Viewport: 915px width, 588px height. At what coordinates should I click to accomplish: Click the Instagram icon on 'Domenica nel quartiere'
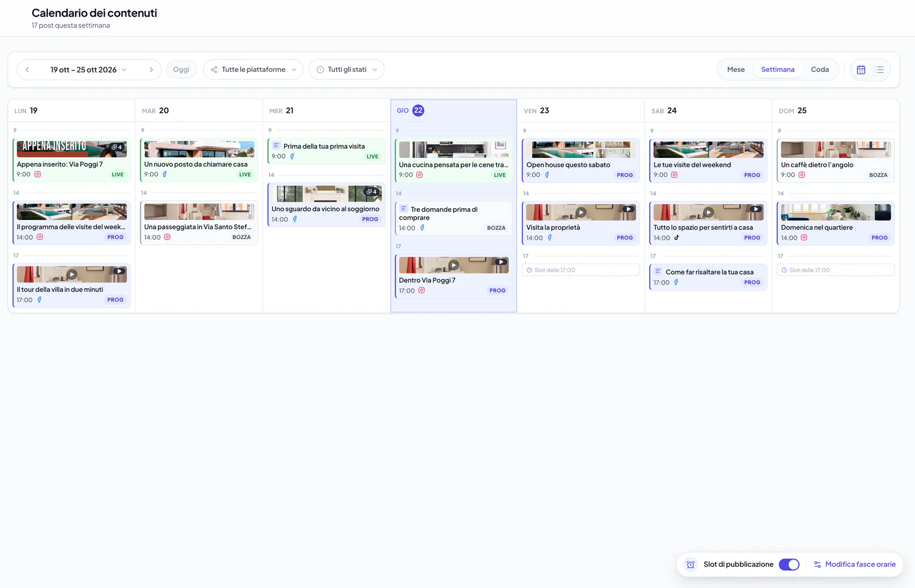click(804, 237)
